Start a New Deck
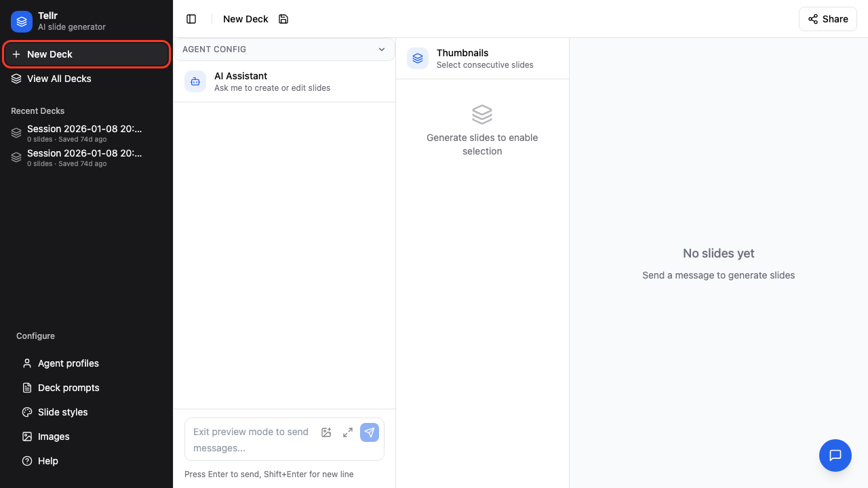The width and height of the screenshot is (868, 488). click(x=86, y=54)
